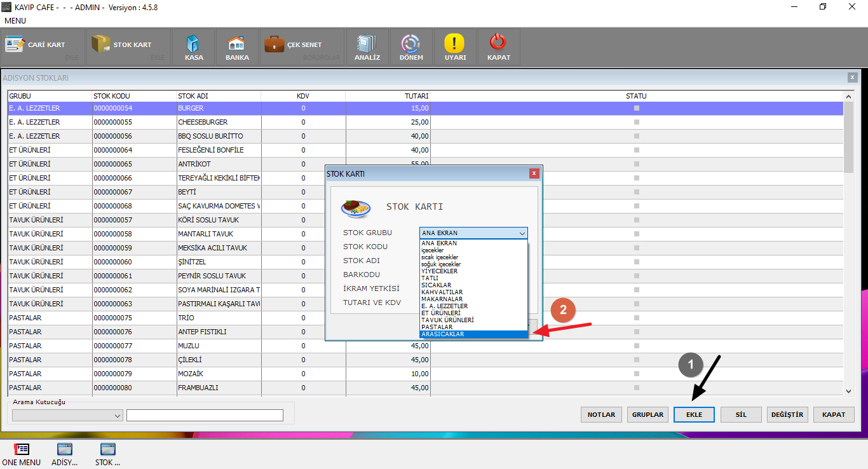
Task: Sort by STOK KODU column header
Action: pyautogui.click(x=134, y=96)
